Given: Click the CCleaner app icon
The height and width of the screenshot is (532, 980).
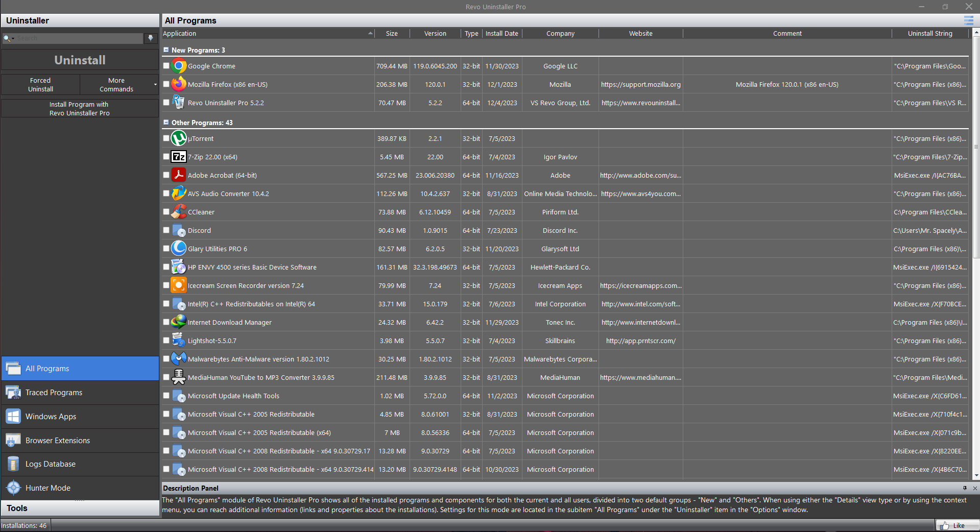Looking at the screenshot, I should point(179,212).
